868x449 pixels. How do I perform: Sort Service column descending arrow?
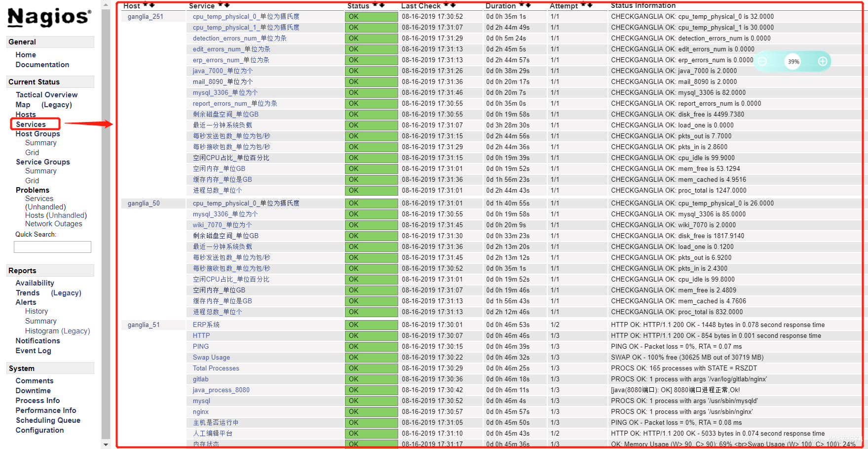point(226,5)
